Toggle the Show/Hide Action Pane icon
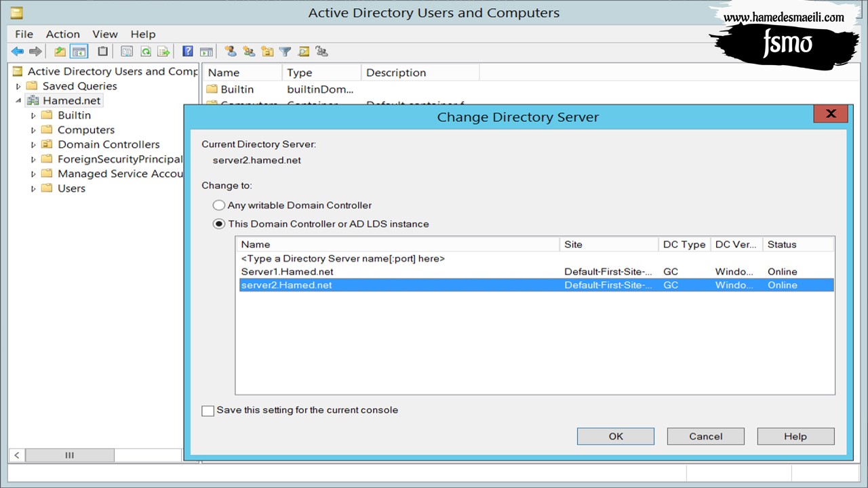The width and height of the screenshot is (868, 488). pos(206,52)
